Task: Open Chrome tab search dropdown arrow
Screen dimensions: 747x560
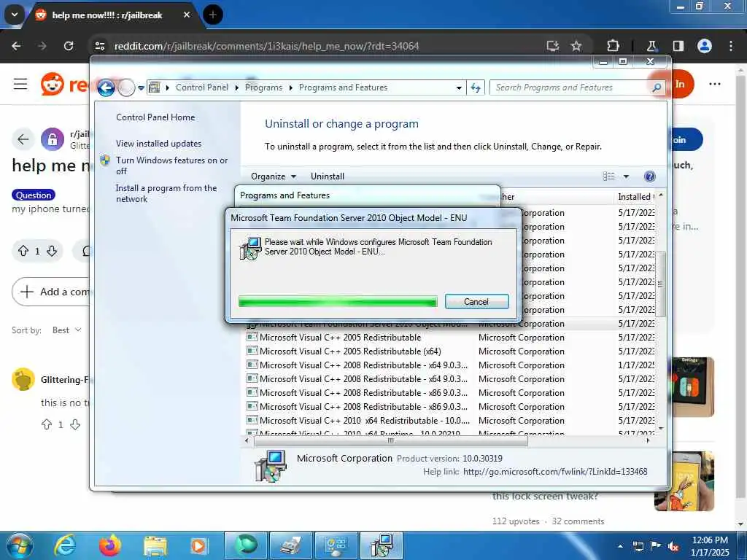Action: coord(15,15)
